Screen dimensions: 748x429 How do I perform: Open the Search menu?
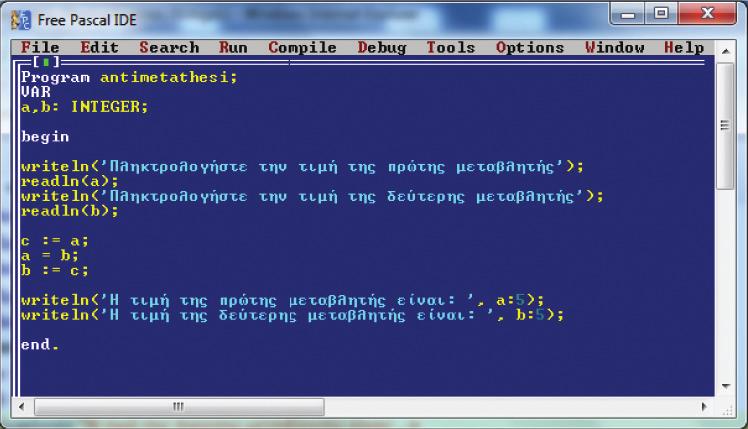pyautogui.click(x=169, y=47)
